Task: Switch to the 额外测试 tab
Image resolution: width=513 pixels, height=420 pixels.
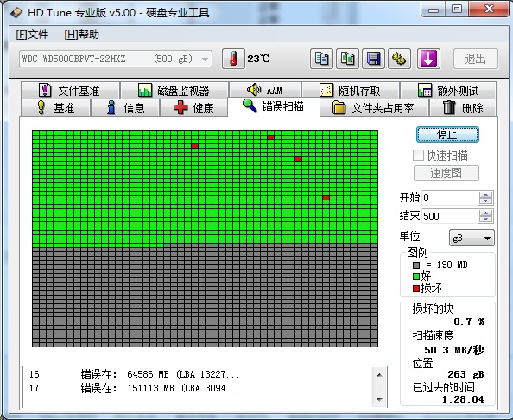Action: [x=448, y=91]
